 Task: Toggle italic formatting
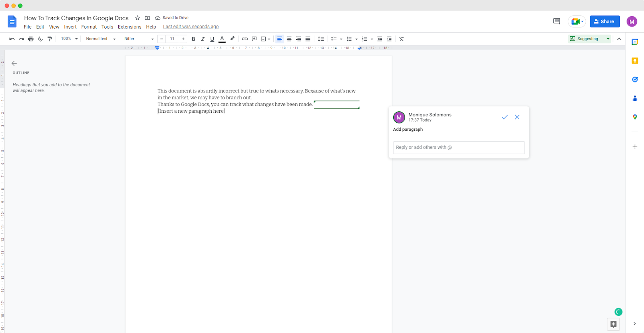202,39
